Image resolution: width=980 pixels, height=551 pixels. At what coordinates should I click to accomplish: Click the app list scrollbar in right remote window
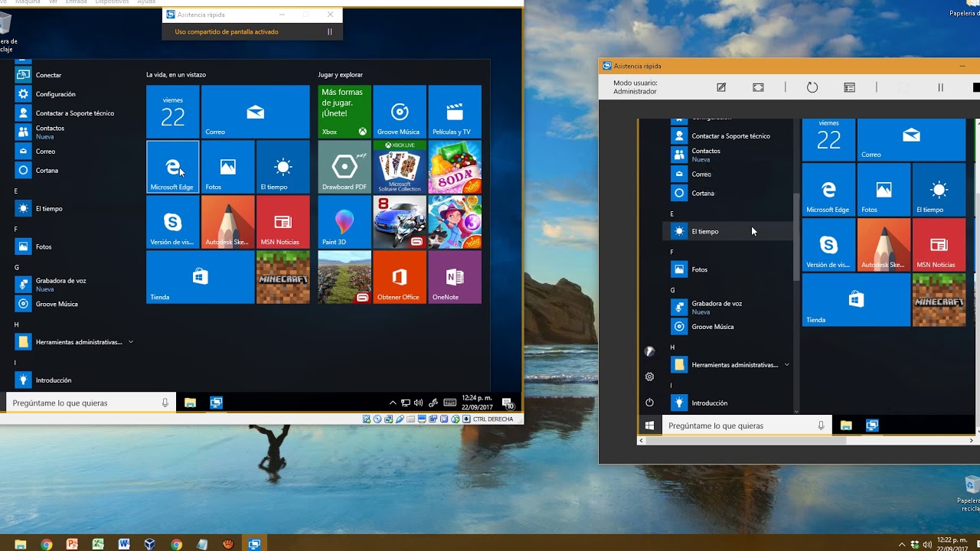pyautogui.click(x=796, y=237)
